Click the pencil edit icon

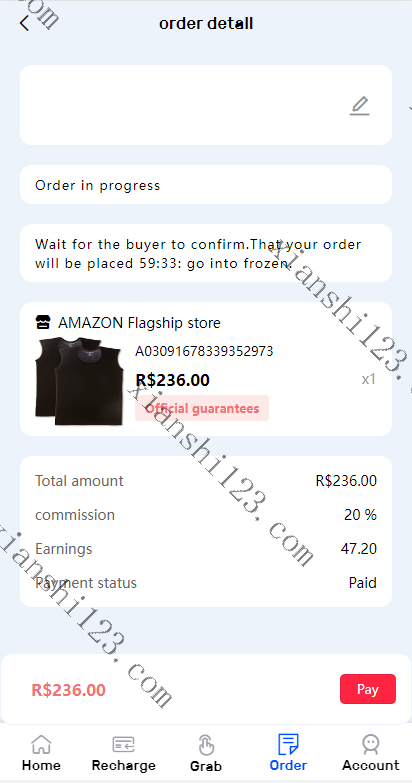click(x=359, y=106)
